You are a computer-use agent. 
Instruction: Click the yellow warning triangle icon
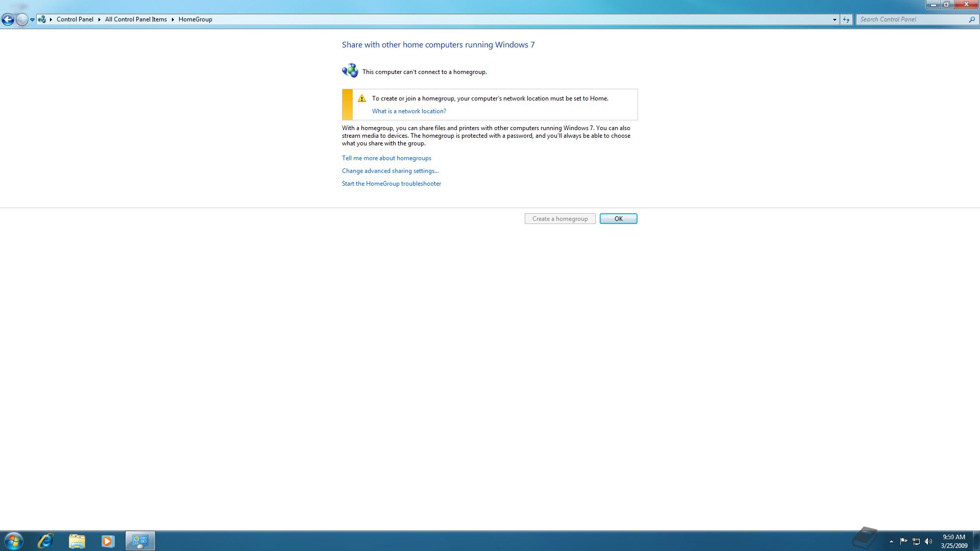pyautogui.click(x=362, y=98)
